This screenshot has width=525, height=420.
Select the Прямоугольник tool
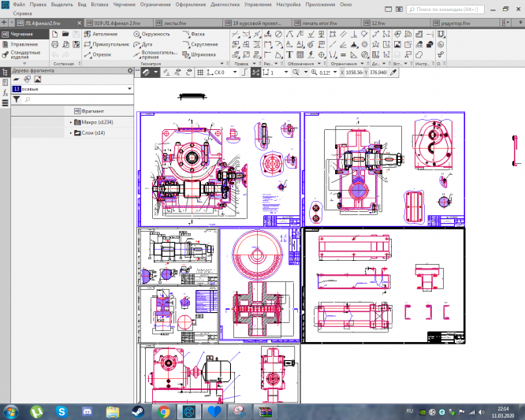point(106,44)
